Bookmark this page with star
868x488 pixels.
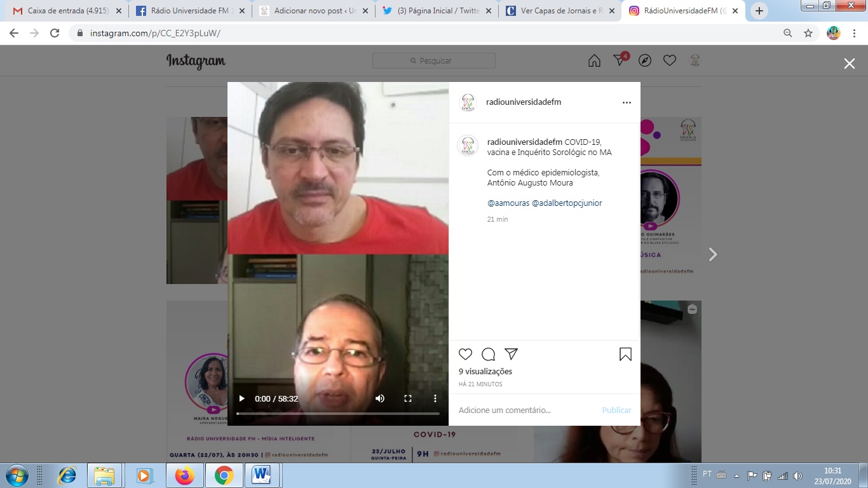808,33
